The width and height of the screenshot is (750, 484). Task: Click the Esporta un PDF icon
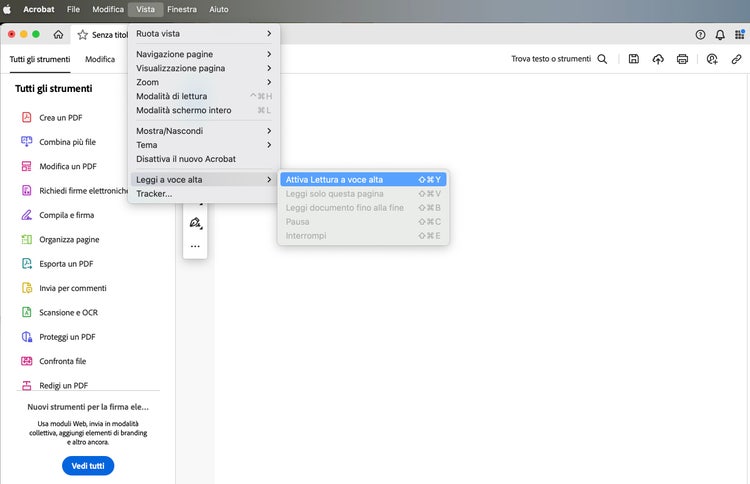tap(27, 264)
